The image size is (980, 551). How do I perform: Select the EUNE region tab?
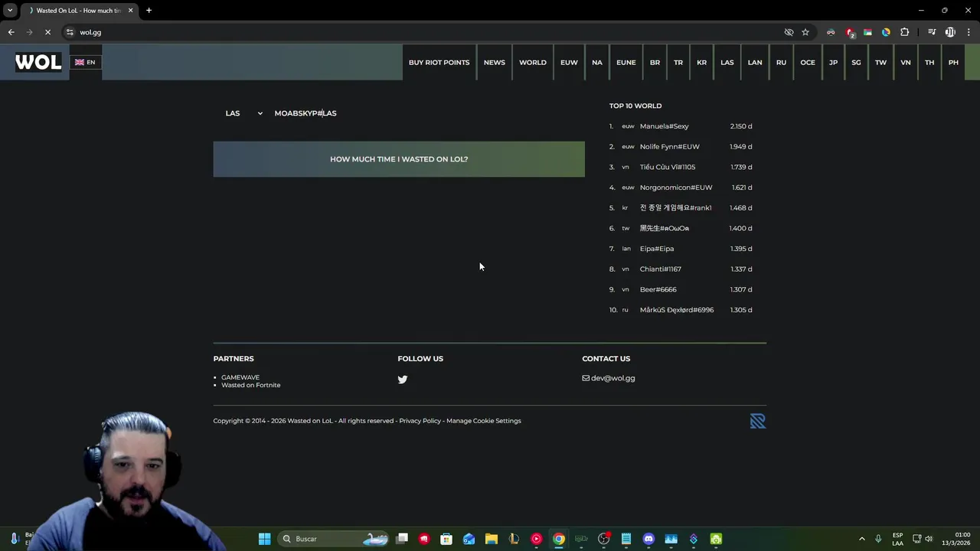[626, 63]
